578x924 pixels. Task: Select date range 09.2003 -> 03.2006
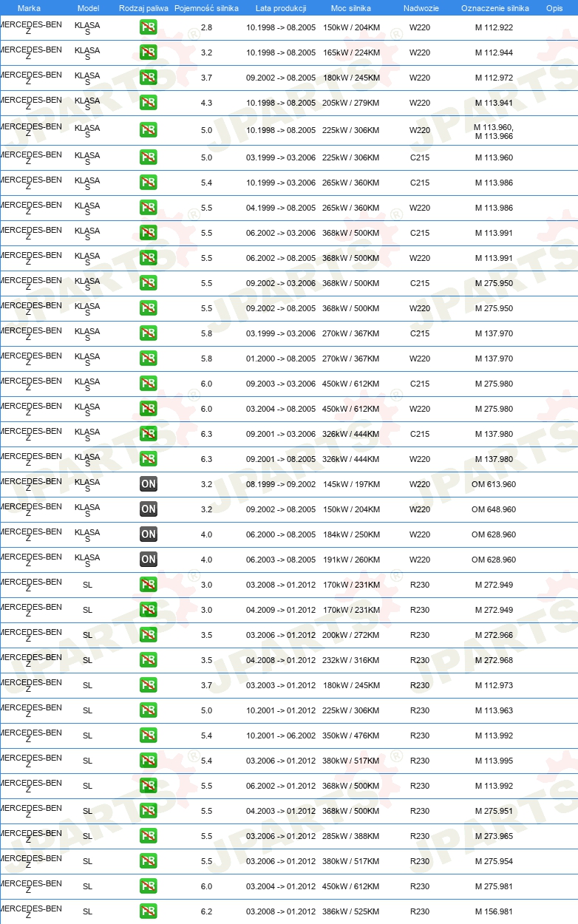[x=281, y=384]
